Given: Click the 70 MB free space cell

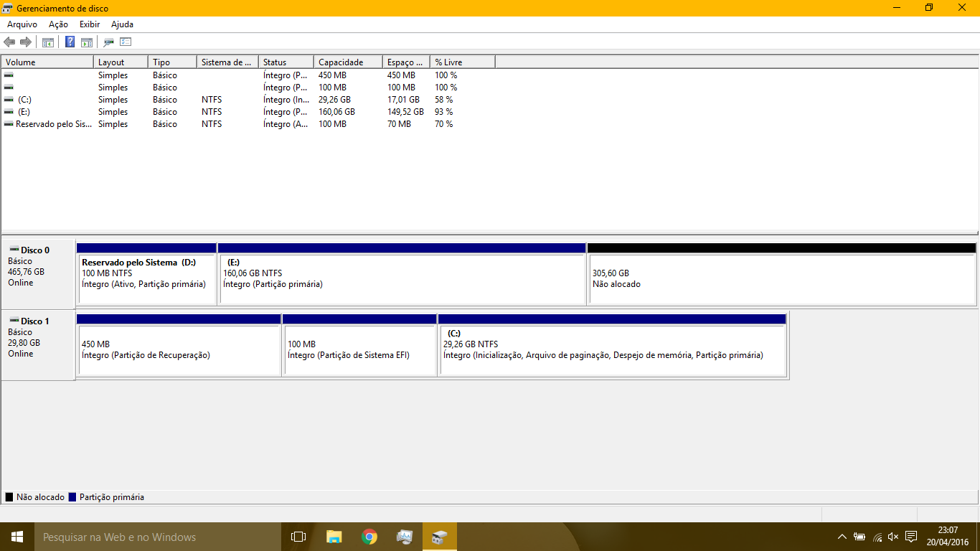Looking at the screenshot, I should pos(399,124).
